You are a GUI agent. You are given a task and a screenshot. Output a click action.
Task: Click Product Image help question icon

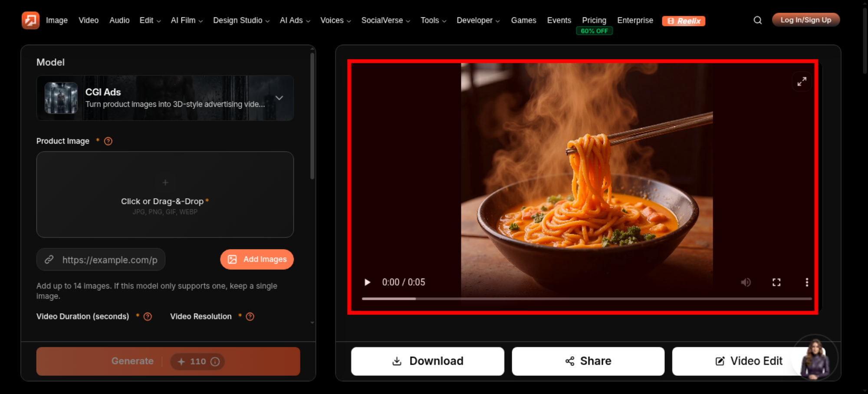(x=108, y=141)
